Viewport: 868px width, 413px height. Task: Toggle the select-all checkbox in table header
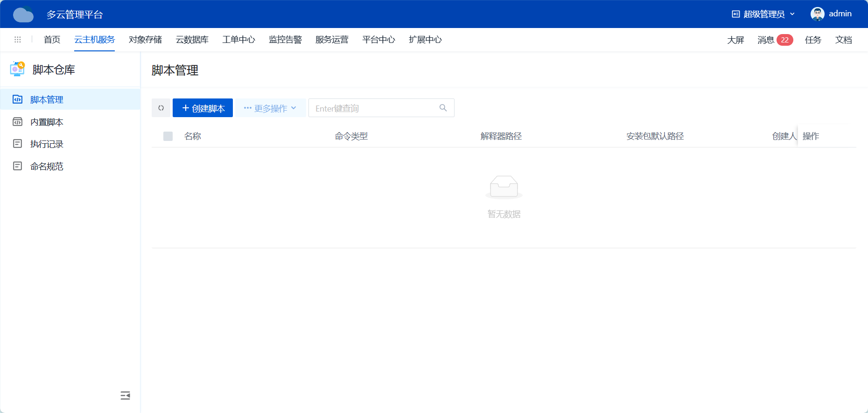coord(168,136)
